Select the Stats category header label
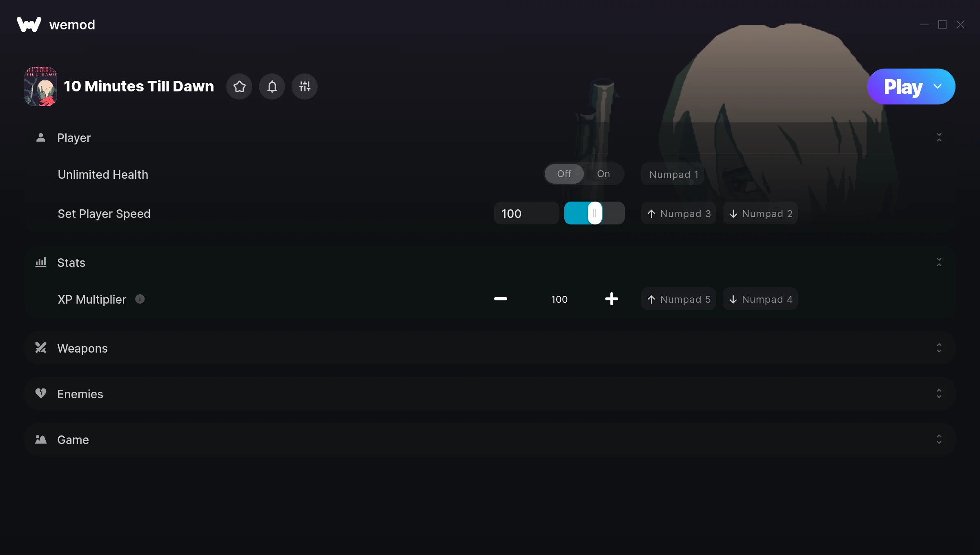 (71, 263)
